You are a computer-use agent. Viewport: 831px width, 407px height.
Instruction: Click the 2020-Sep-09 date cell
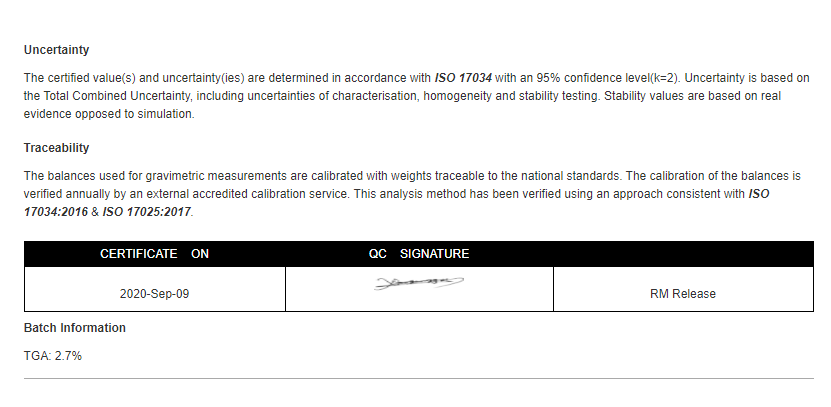pos(154,294)
